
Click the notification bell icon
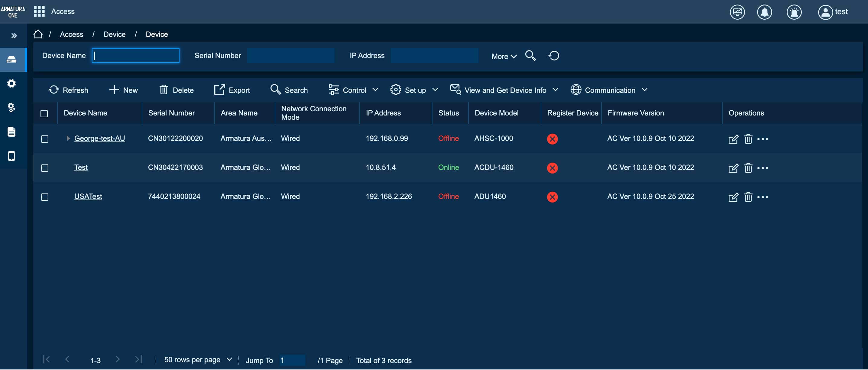[x=764, y=12]
